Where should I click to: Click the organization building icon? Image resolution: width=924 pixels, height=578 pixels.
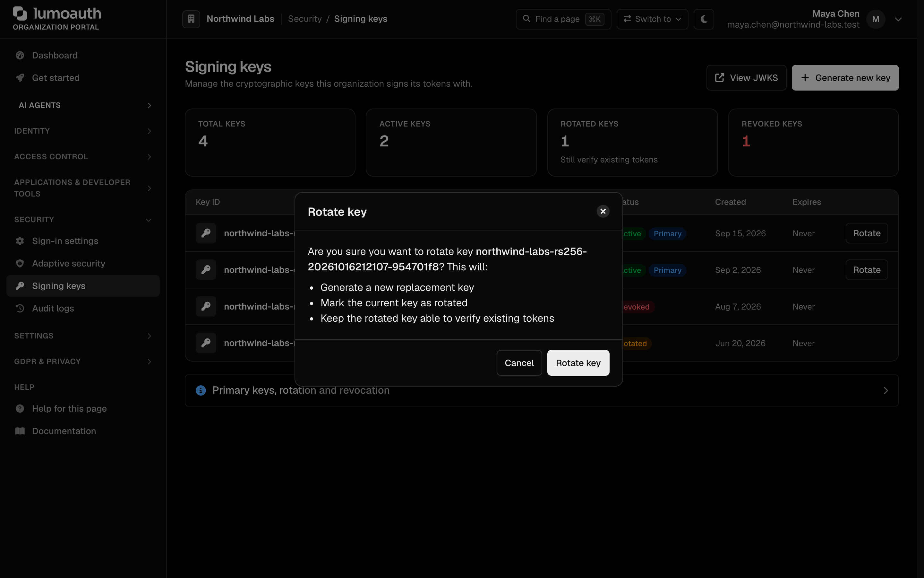point(191,19)
